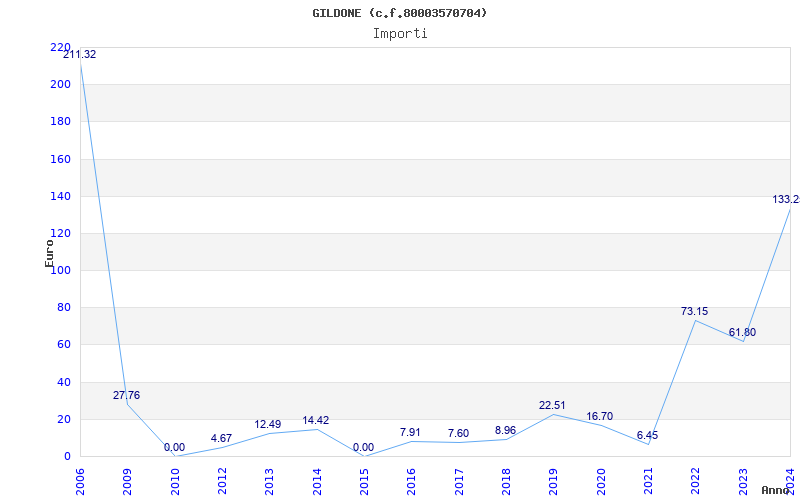Click the 40 y-axis tick label
Image resolution: width=800 pixels, height=500 pixels.
63,382
